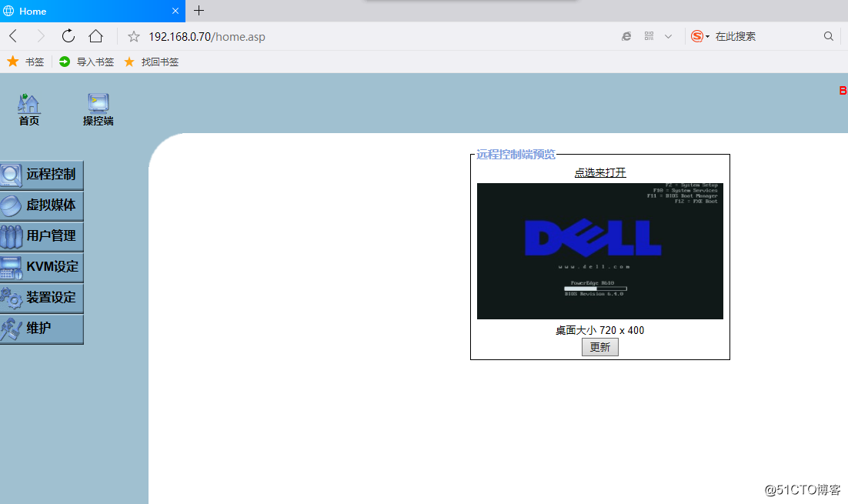The width and height of the screenshot is (848, 504).
Task: Click the magnifier icon beside 远程控制
Action: pyautogui.click(x=11, y=175)
